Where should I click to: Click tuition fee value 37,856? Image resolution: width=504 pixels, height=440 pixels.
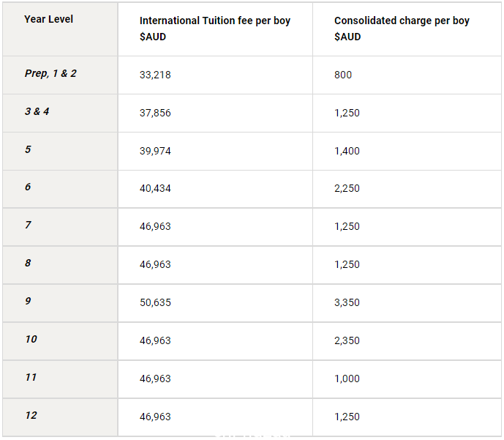tap(155, 113)
